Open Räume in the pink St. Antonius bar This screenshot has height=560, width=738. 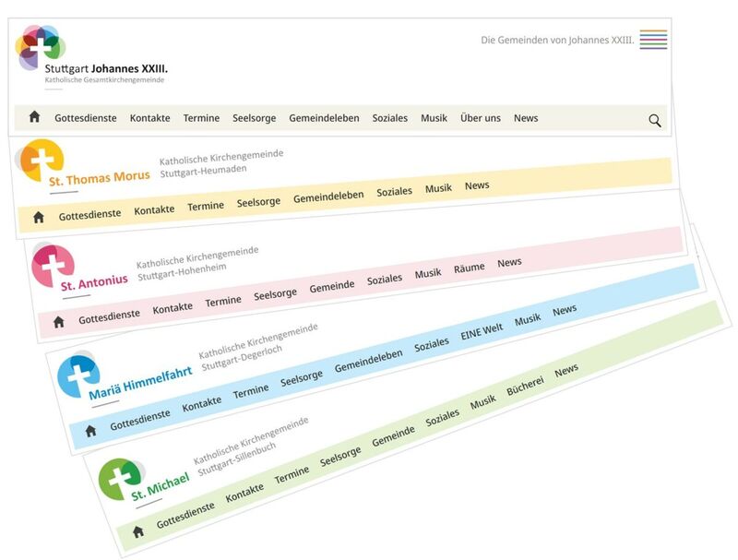coord(469,268)
